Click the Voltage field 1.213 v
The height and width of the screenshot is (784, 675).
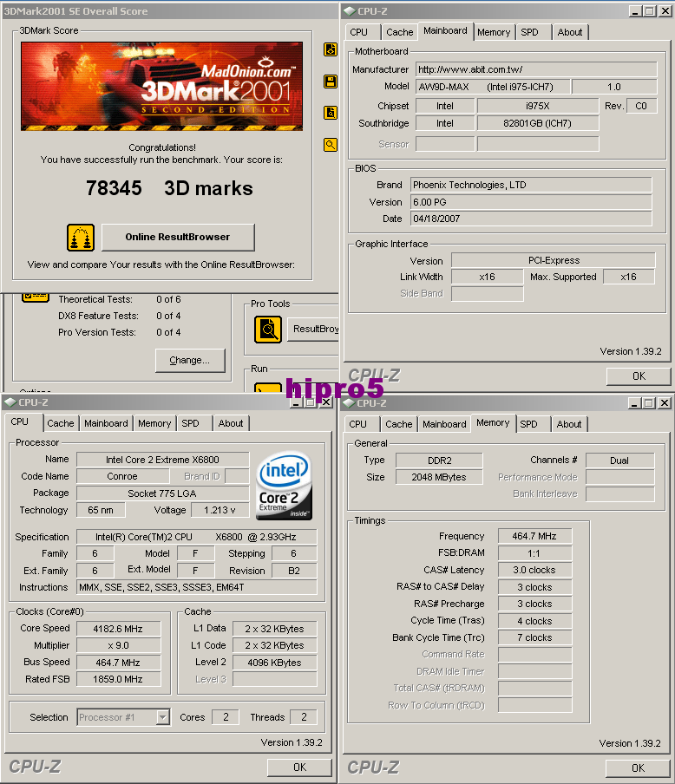220,510
